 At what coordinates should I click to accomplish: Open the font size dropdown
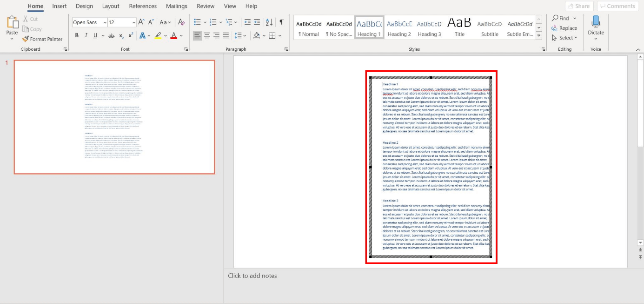pos(134,22)
